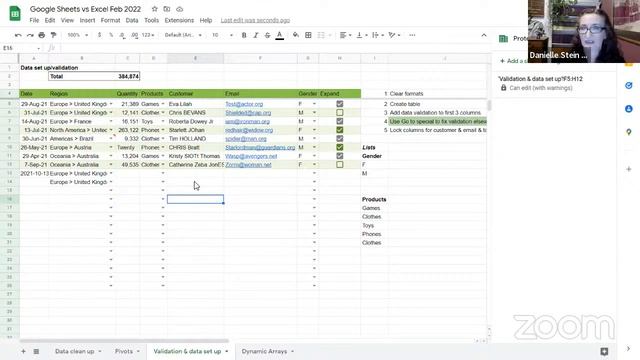
Task: Toggle the Expand checkbox for Eva Lilah
Action: pyautogui.click(x=340, y=104)
